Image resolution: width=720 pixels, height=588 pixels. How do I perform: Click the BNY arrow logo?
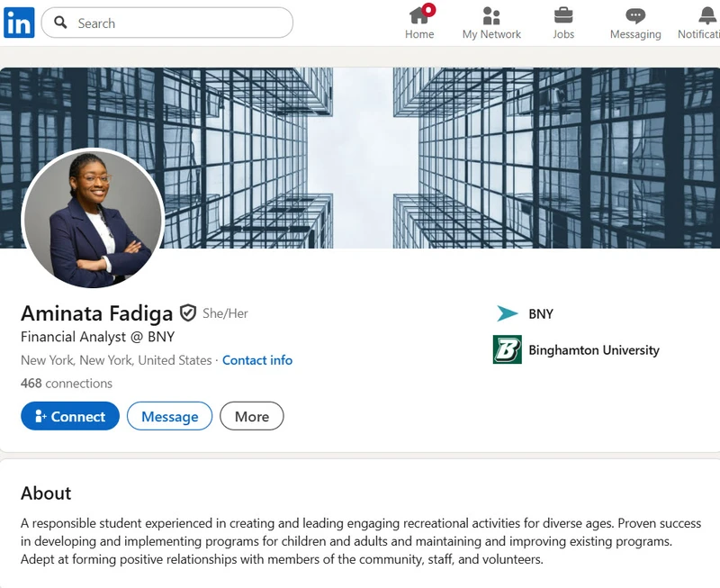(x=507, y=313)
